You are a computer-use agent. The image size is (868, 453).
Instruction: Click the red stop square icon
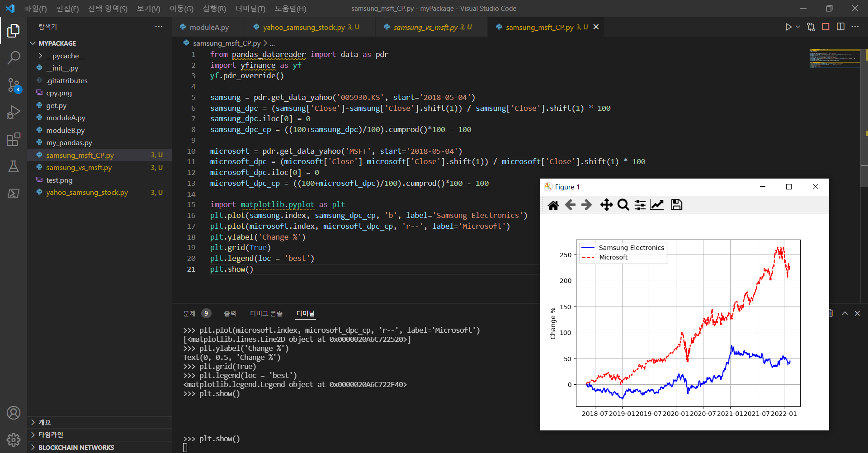826,27
